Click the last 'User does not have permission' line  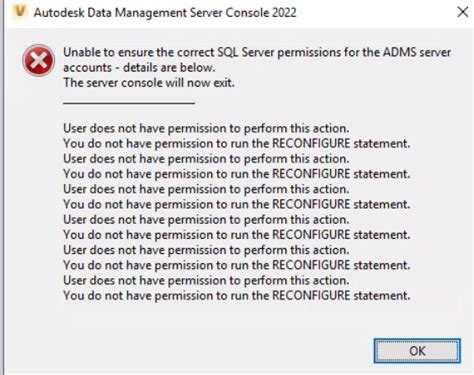(x=206, y=280)
